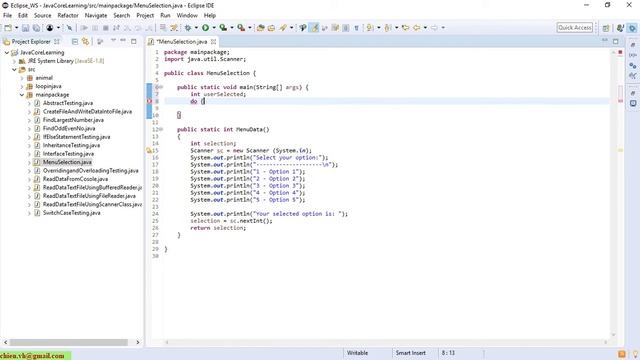The width and height of the screenshot is (640, 360).
Task: Click the error marker on line 8
Action: [149, 101]
